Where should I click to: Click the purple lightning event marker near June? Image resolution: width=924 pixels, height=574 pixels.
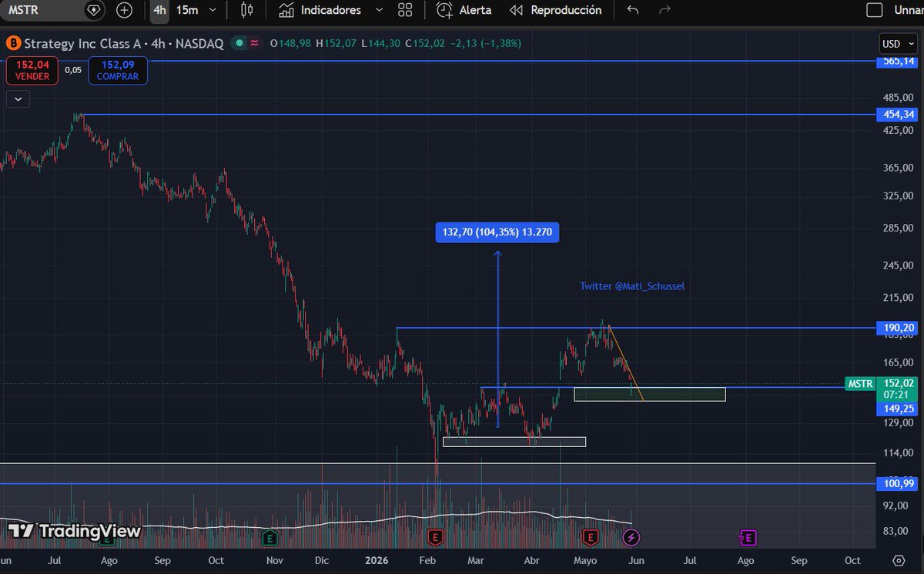tap(632, 537)
